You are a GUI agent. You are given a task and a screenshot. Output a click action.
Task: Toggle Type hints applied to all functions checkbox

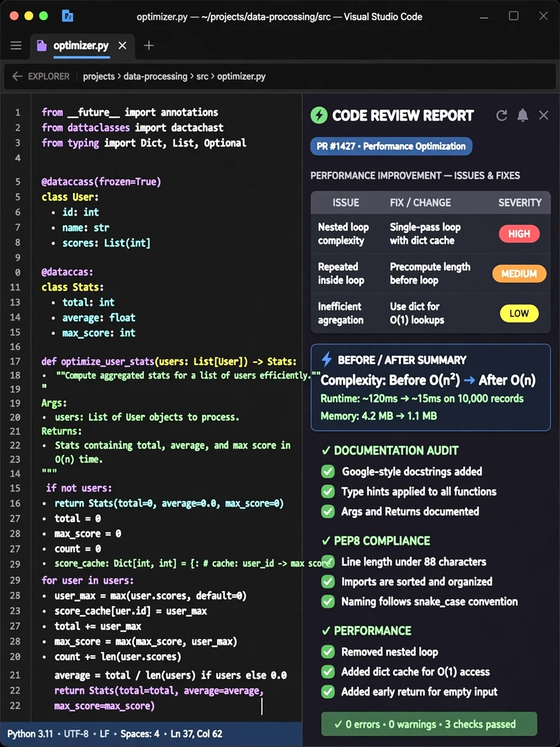click(x=328, y=492)
